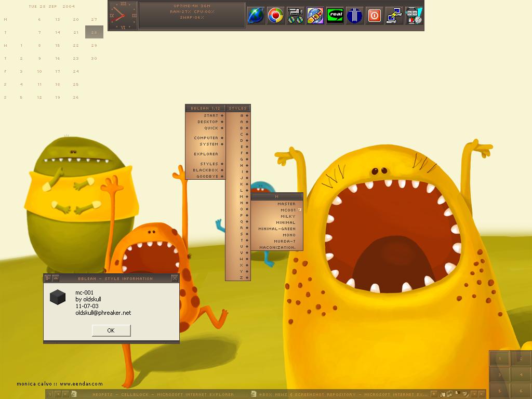Select date 29 in the desktop calendar

coord(94,46)
